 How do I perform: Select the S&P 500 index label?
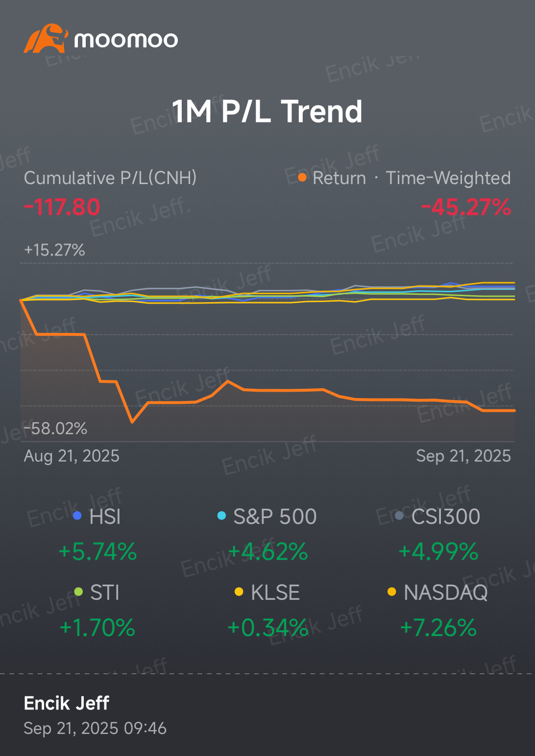point(275,517)
